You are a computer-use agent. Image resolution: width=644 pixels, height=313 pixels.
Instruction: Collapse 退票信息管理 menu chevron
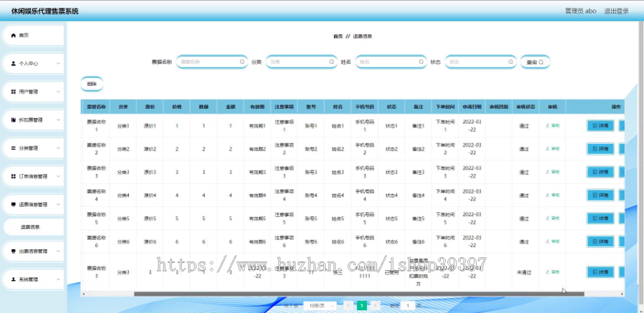point(59,204)
